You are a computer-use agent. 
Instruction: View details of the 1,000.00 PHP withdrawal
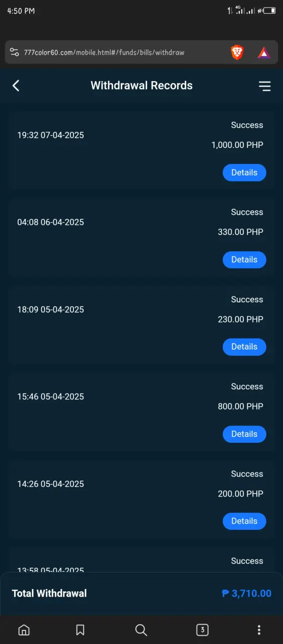pos(244,173)
